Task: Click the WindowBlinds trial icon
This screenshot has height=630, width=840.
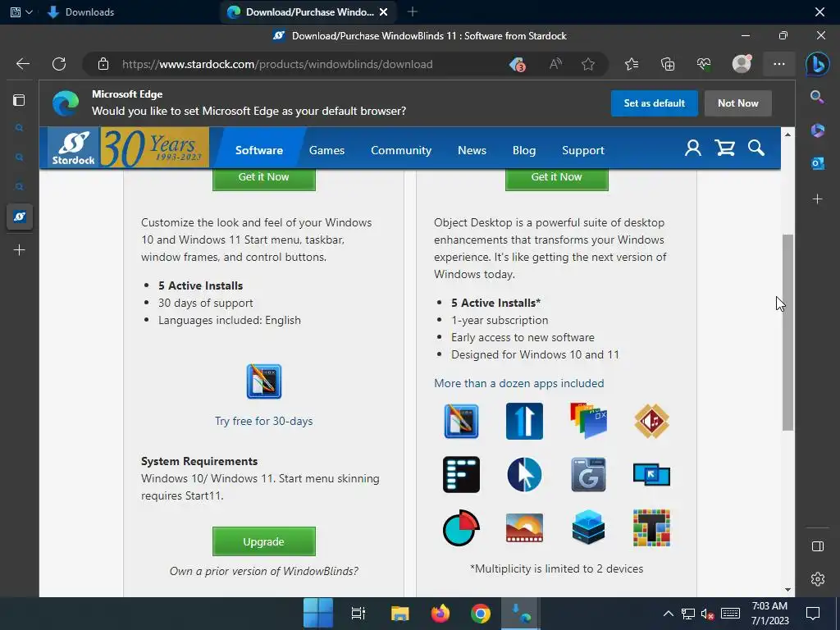Action: (x=263, y=381)
